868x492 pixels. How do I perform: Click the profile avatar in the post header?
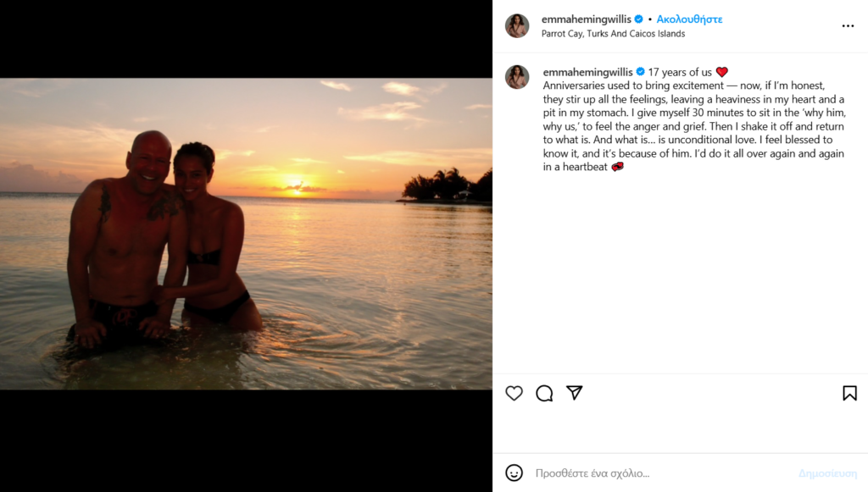pos(517,26)
